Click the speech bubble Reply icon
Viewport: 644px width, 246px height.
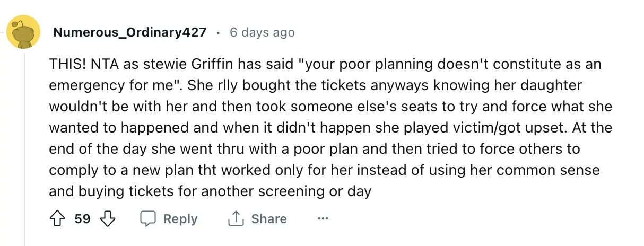pyautogui.click(x=146, y=219)
